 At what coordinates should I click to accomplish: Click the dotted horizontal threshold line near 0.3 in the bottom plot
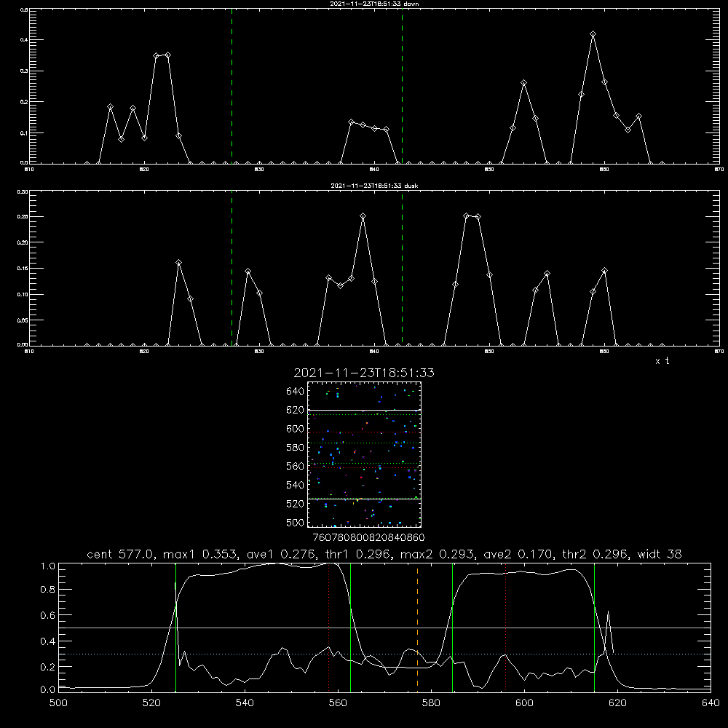pyautogui.click(x=384, y=654)
